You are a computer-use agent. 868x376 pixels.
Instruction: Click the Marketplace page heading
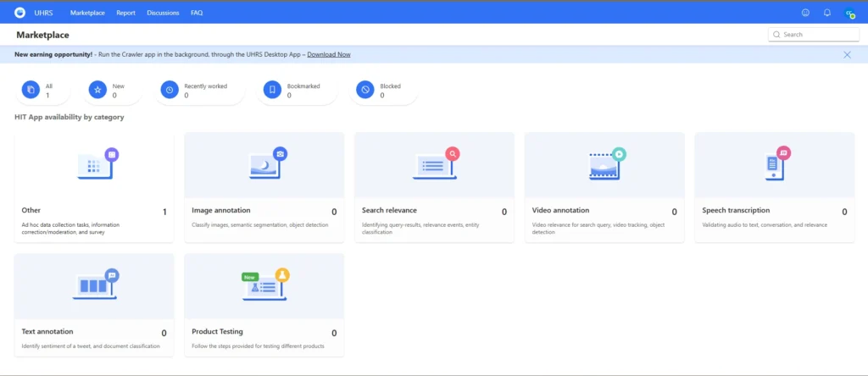coord(42,35)
